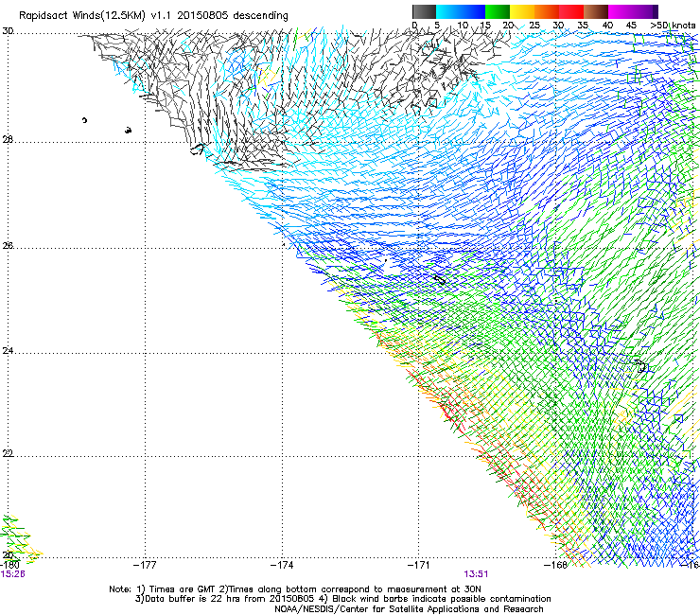Click the orange 25-30 knots legend swatch
This screenshot has height=615, width=700.
[x=547, y=11]
